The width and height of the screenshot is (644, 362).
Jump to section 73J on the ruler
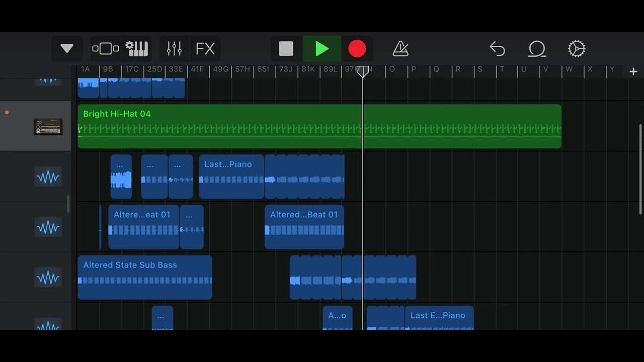tap(287, 69)
